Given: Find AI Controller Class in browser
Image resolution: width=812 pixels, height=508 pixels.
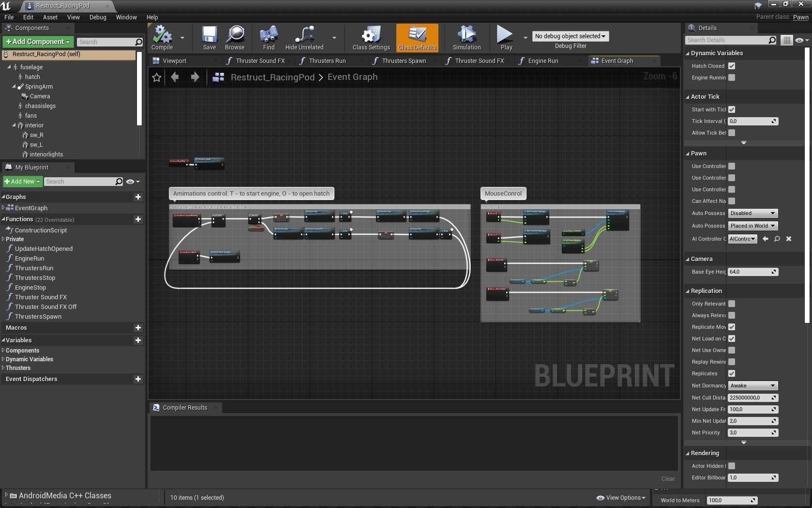Looking at the screenshot, I should [777, 239].
